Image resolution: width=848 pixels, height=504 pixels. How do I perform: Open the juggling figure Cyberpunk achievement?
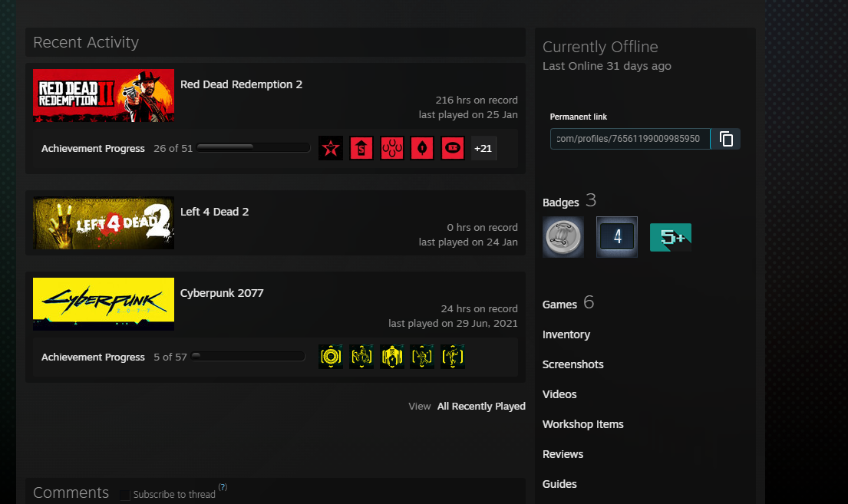[453, 357]
